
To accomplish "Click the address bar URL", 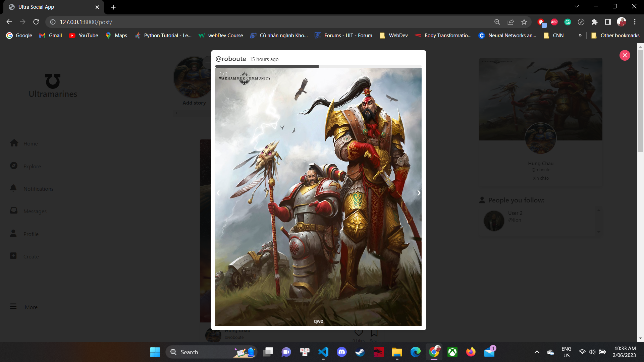I will (86, 22).
